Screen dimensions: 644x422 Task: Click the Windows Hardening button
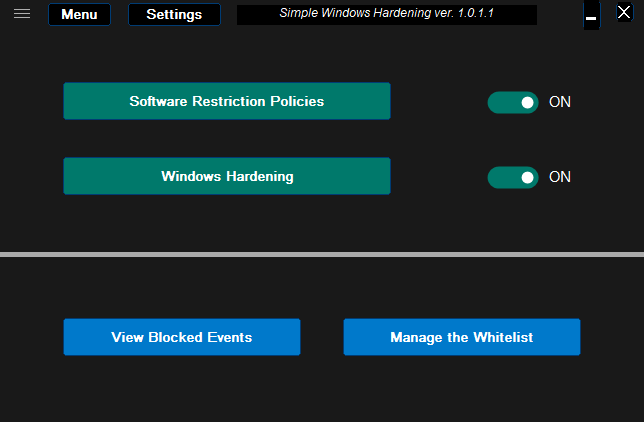[227, 176]
